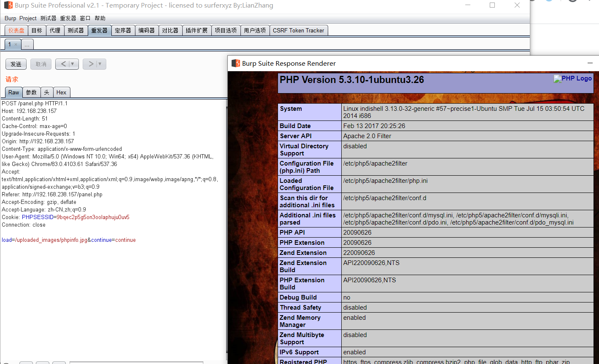Select the 重发器 tab
The width and height of the screenshot is (599, 364).
[x=100, y=30]
